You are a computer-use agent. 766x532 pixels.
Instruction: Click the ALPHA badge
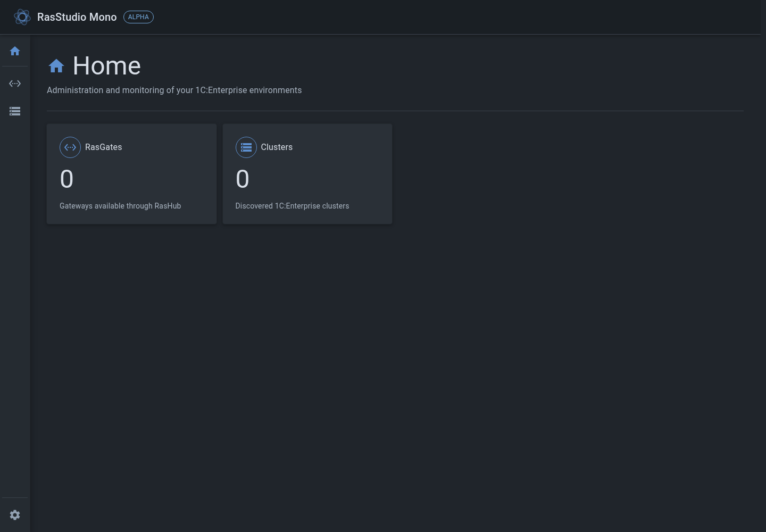138,17
